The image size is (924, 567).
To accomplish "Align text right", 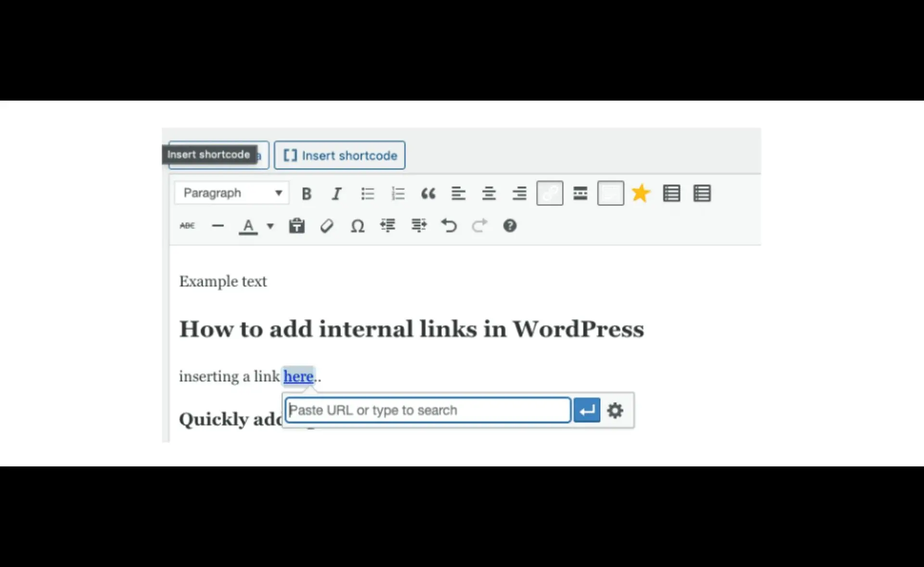I will pos(519,193).
